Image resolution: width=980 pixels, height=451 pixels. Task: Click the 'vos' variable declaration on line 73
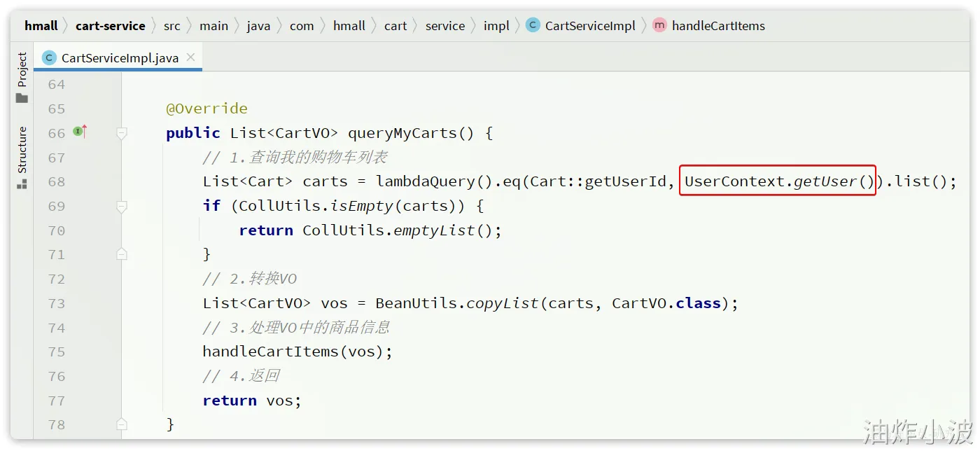coord(334,303)
